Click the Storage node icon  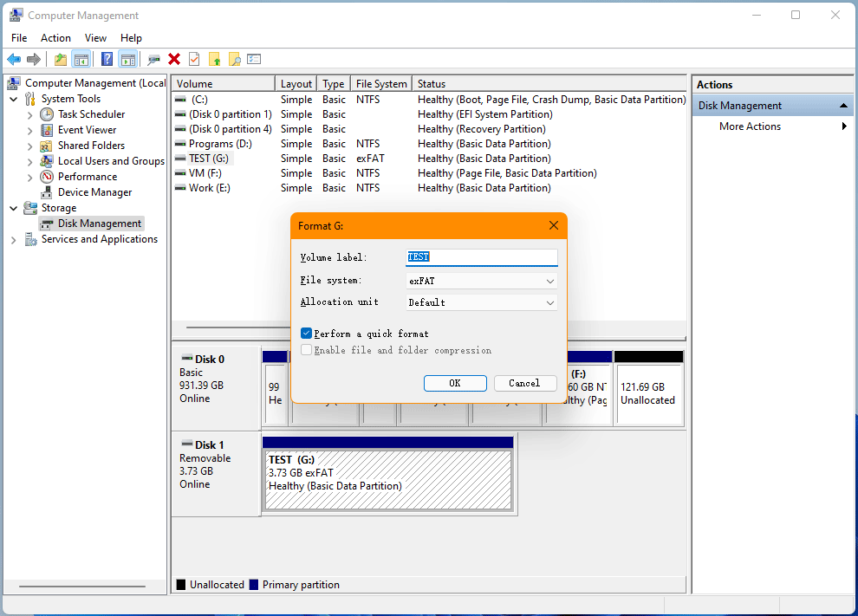point(30,208)
